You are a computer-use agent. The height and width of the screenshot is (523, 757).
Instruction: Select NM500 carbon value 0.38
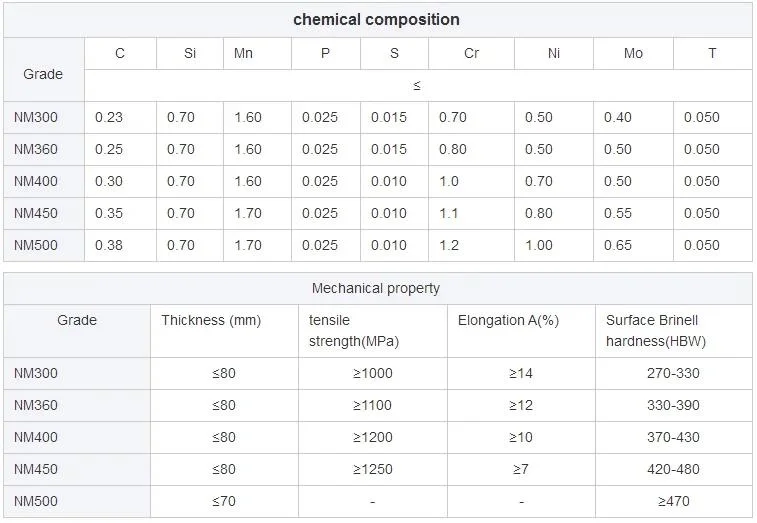(x=109, y=245)
